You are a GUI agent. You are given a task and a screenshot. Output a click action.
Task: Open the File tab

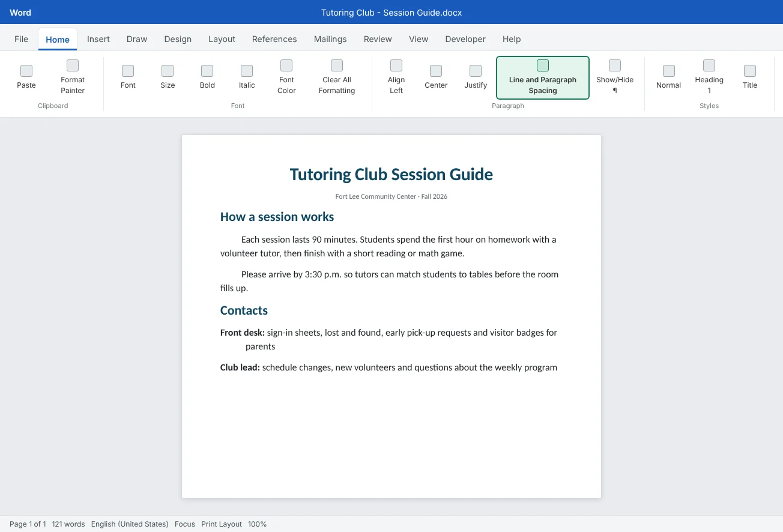21,39
